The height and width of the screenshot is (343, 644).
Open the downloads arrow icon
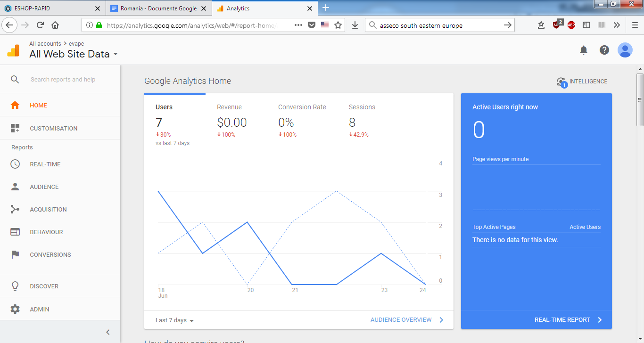click(x=355, y=25)
